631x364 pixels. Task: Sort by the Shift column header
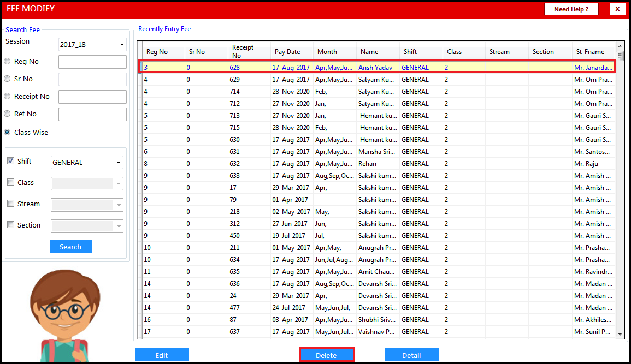(x=421, y=52)
